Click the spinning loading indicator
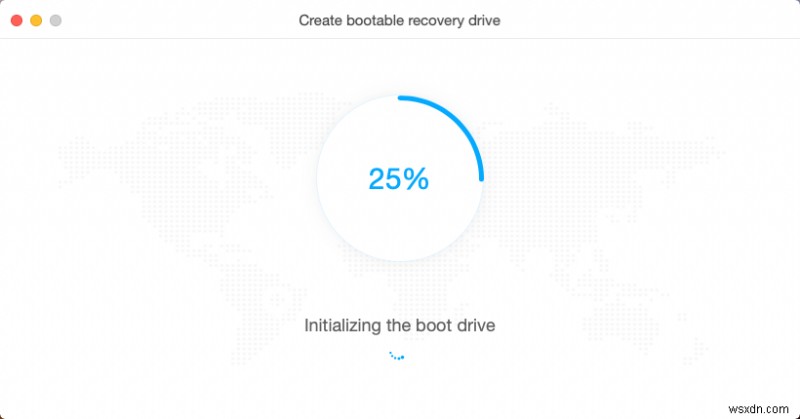Screen dimensions: 800x419 click(398, 355)
